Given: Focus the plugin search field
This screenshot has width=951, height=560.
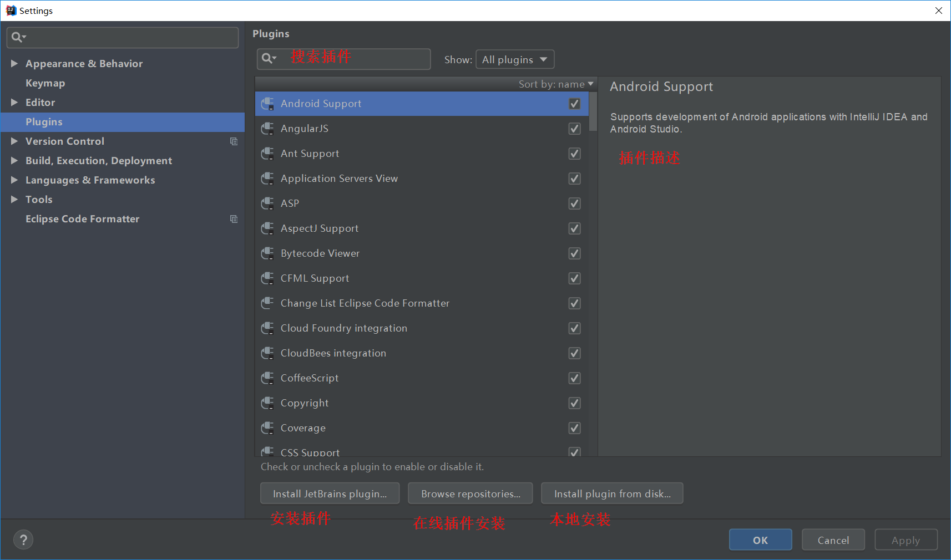Looking at the screenshot, I should tap(343, 59).
